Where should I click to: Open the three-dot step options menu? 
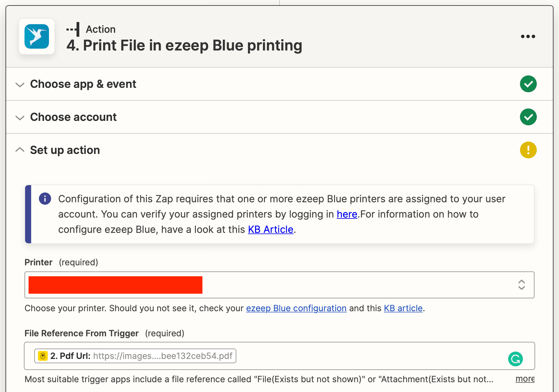tap(528, 36)
